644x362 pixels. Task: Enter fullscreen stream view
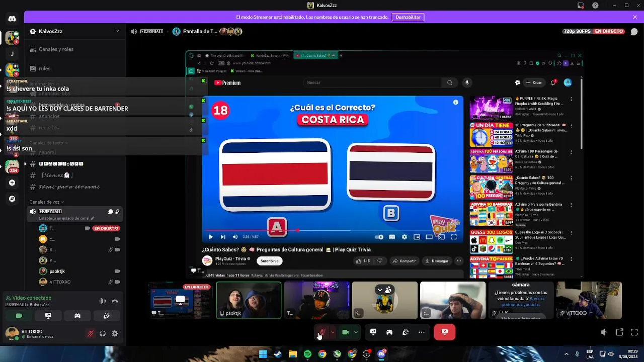[x=634, y=332]
